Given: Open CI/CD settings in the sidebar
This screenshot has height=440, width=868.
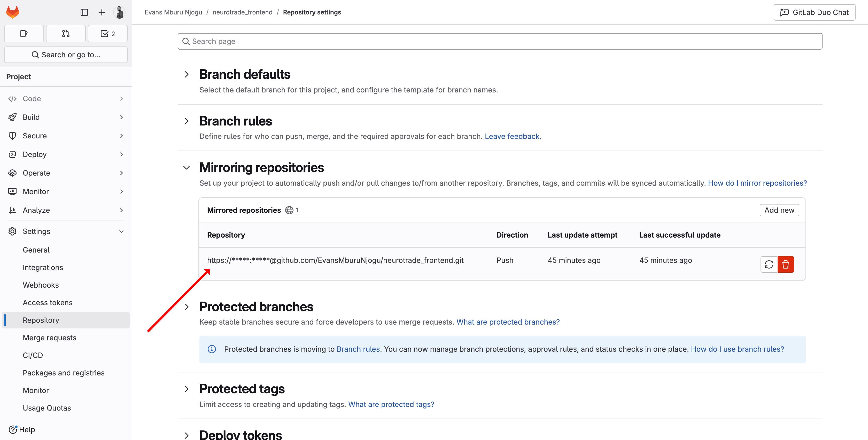Looking at the screenshot, I should (x=33, y=355).
